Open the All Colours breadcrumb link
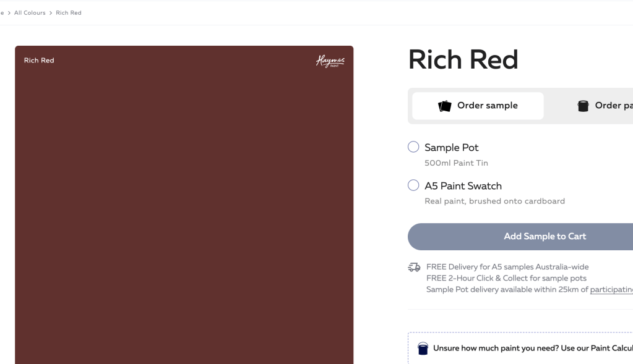 pos(30,13)
